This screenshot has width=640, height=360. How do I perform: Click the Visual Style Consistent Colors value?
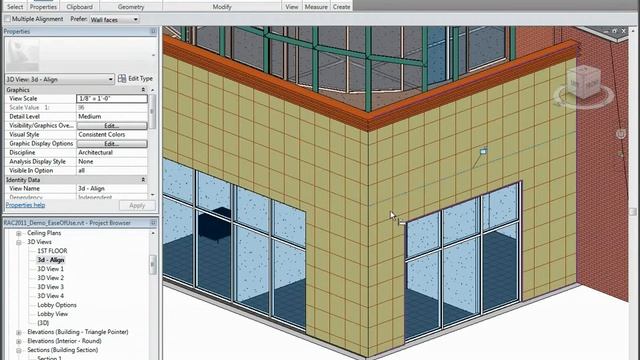(112, 135)
